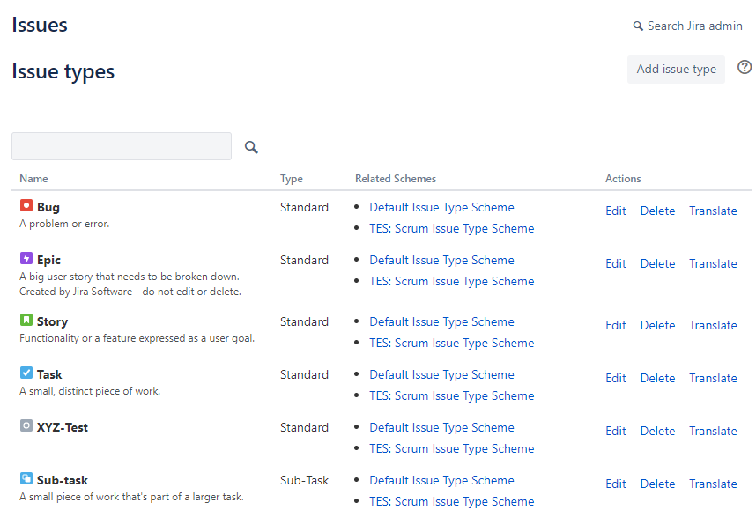Delete the Task issue type
Screen dimensions: 756x532
(657, 378)
